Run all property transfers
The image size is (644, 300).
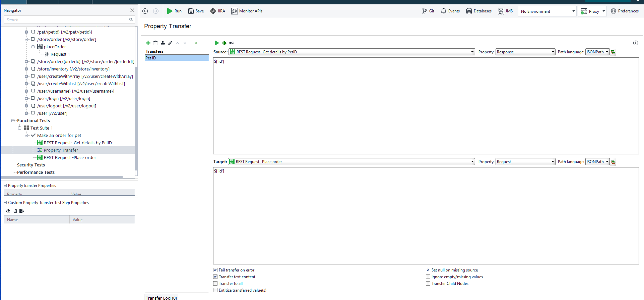point(224,43)
